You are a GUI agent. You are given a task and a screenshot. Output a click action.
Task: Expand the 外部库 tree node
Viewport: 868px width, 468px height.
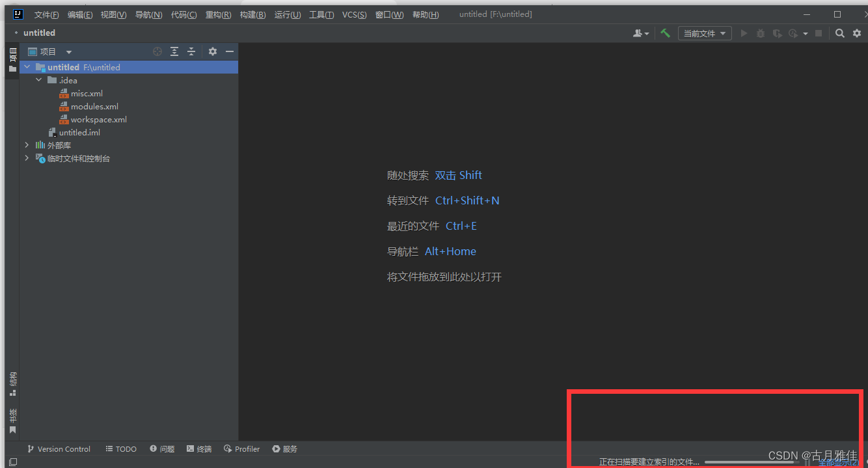click(x=27, y=145)
